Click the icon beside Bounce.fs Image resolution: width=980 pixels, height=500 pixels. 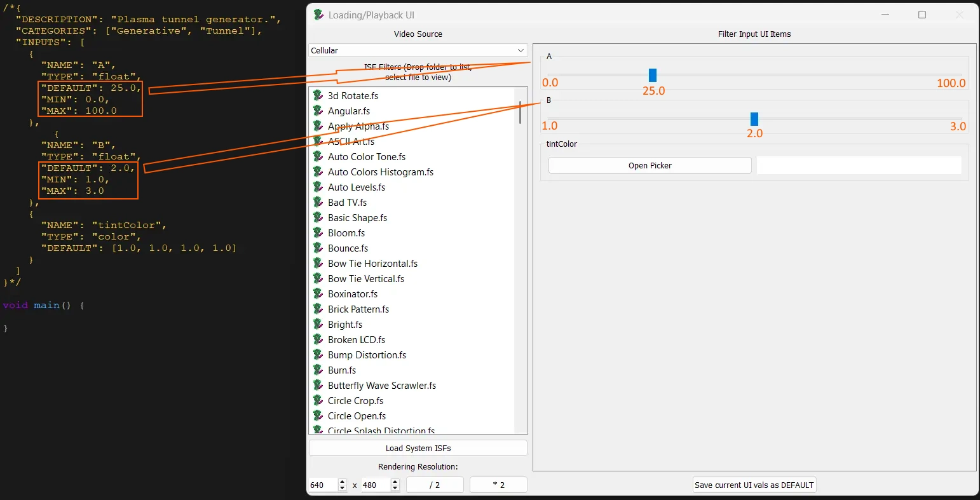click(x=318, y=248)
